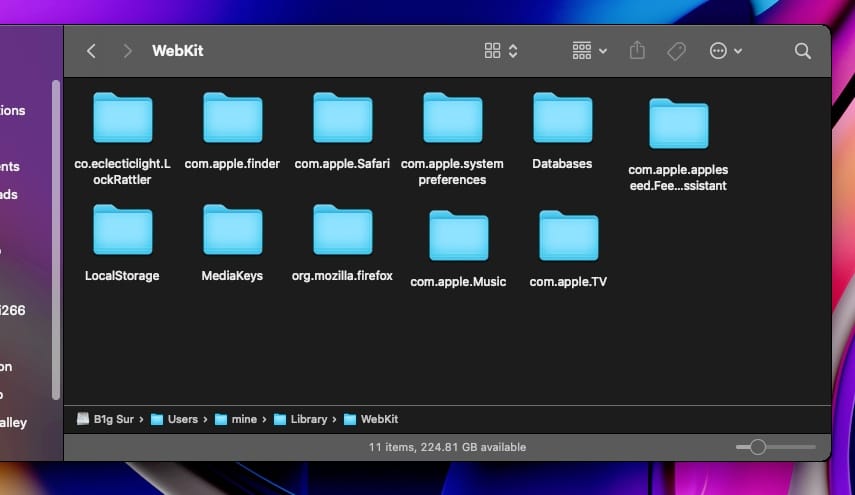This screenshot has width=855, height=495.
Task: Select the org.mozilla.firefox folder
Action: (x=342, y=230)
